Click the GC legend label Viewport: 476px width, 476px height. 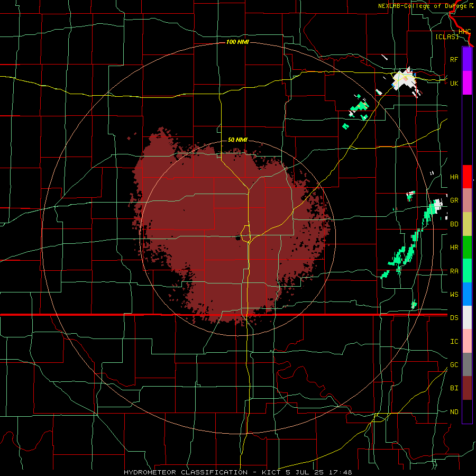(x=454, y=364)
